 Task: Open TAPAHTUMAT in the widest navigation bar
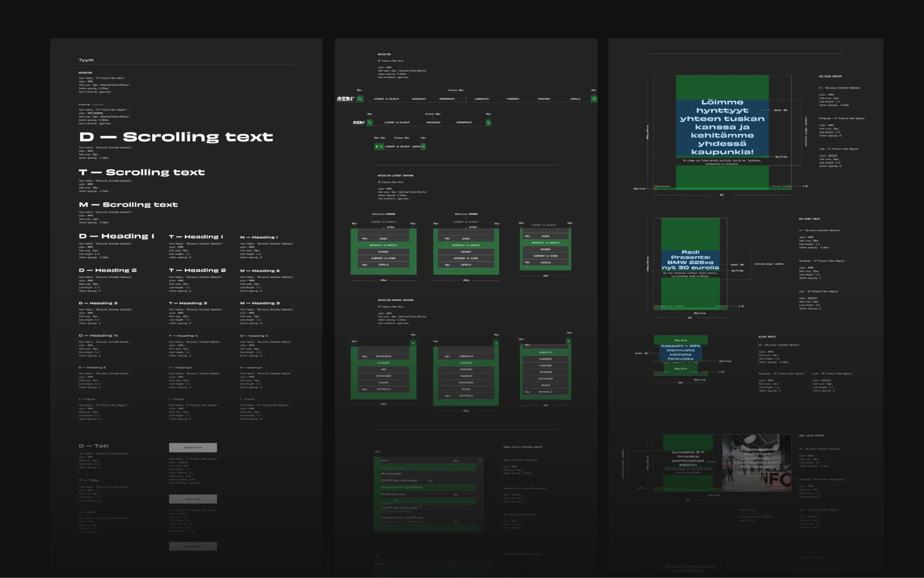tap(544, 99)
